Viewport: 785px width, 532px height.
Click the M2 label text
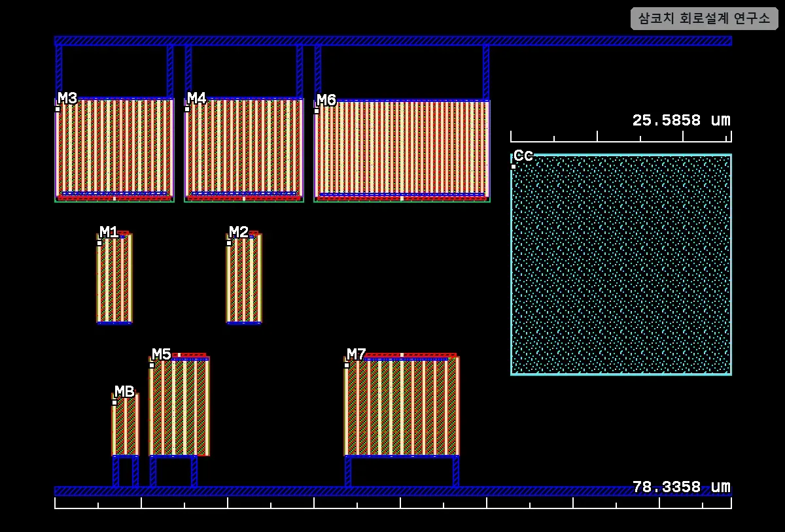(x=239, y=233)
